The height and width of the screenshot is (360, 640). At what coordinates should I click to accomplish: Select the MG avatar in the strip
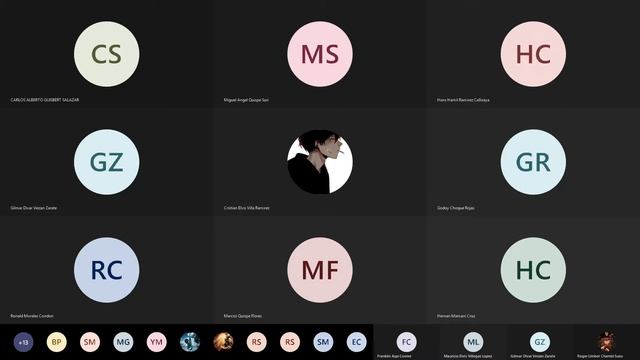pos(123,342)
